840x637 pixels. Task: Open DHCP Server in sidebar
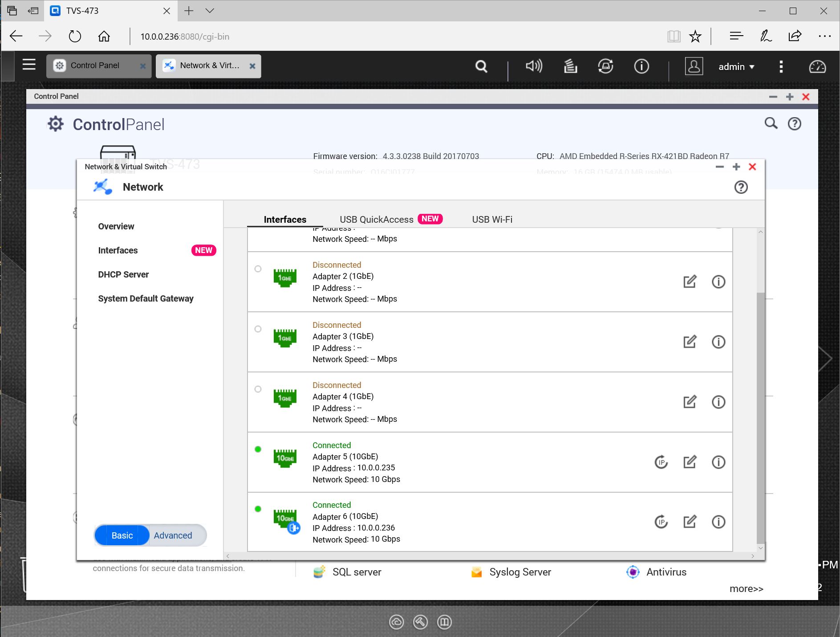pyautogui.click(x=123, y=274)
